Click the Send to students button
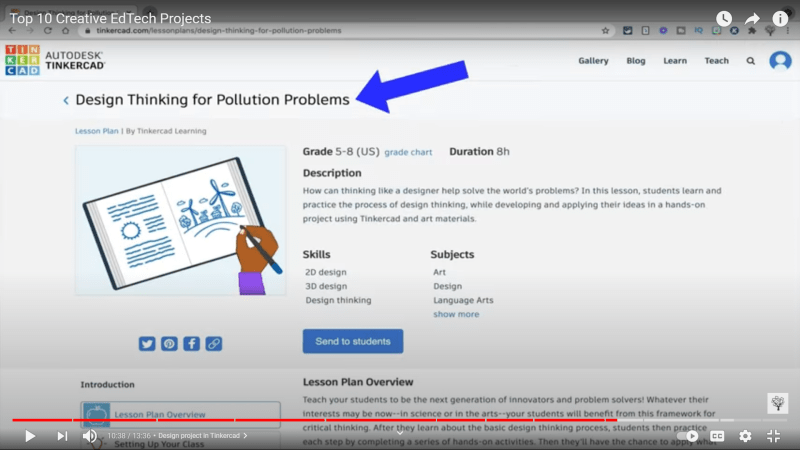 pos(353,341)
